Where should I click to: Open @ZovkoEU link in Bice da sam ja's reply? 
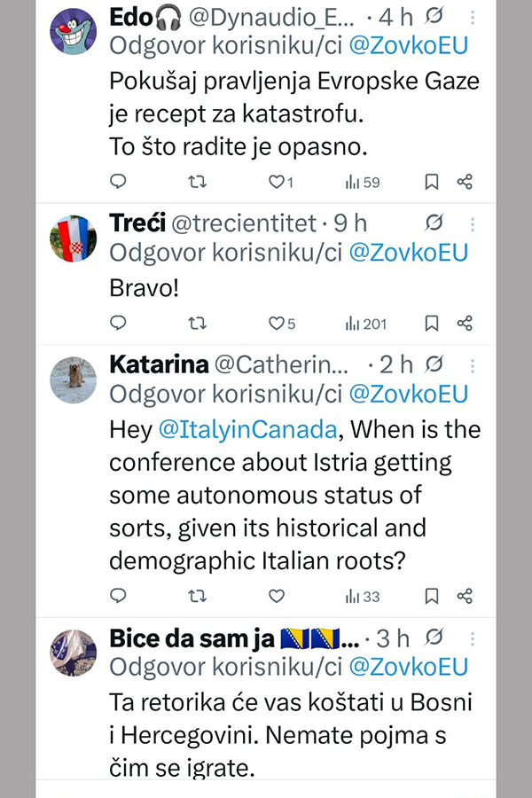(x=408, y=667)
